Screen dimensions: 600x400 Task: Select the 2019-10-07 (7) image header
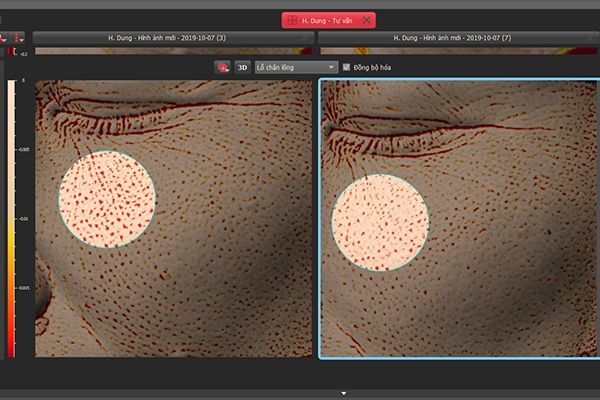(457, 38)
